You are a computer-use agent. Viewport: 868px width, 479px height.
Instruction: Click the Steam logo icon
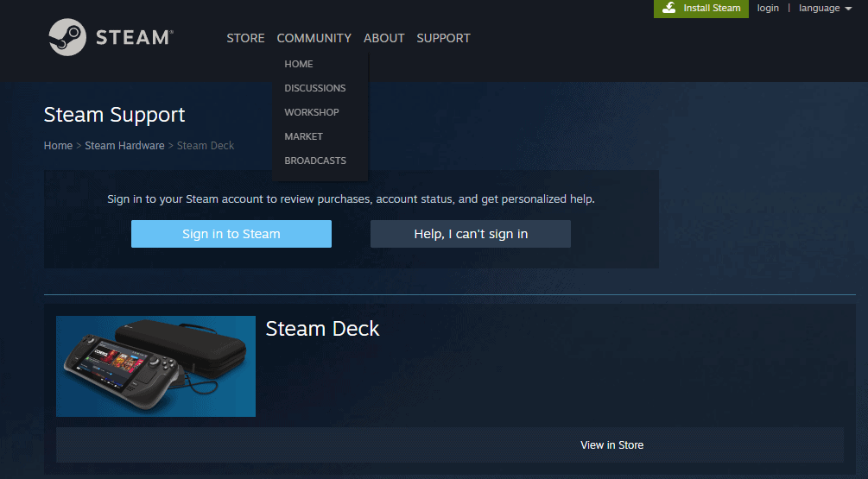pos(67,37)
